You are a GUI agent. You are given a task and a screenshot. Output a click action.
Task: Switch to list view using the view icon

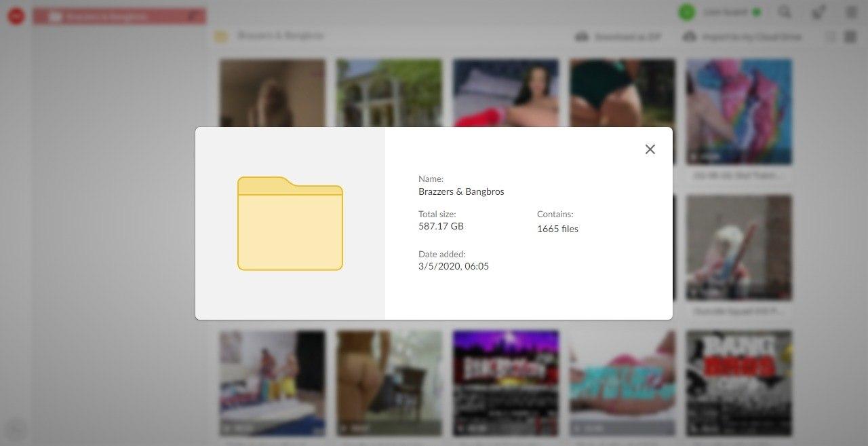831,37
